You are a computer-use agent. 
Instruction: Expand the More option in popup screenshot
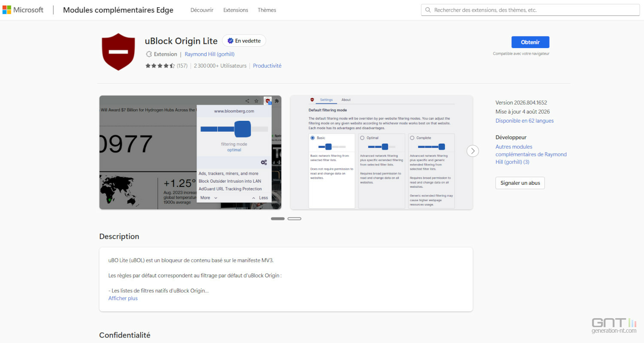pos(209,198)
